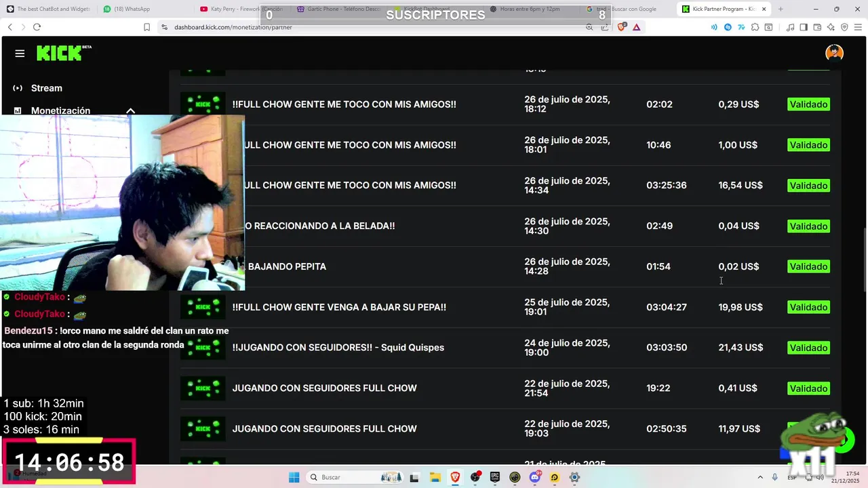868x488 pixels.
Task: Click the microphone tray icon
Action: click(774, 477)
